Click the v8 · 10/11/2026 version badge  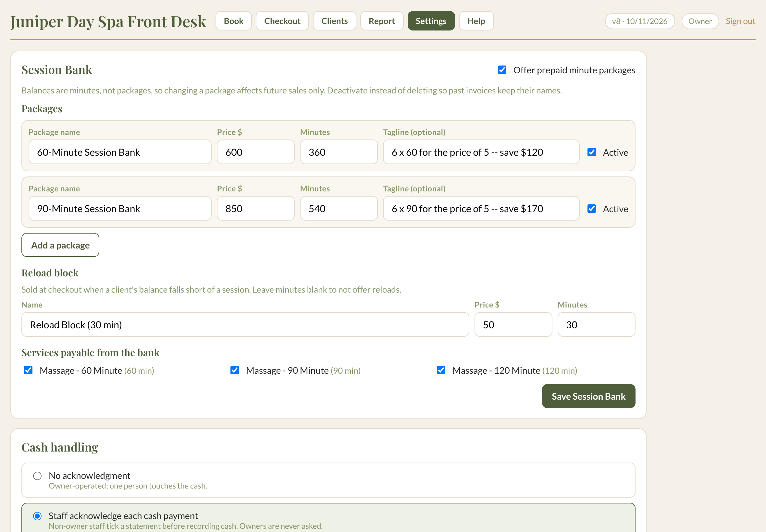[640, 21]
